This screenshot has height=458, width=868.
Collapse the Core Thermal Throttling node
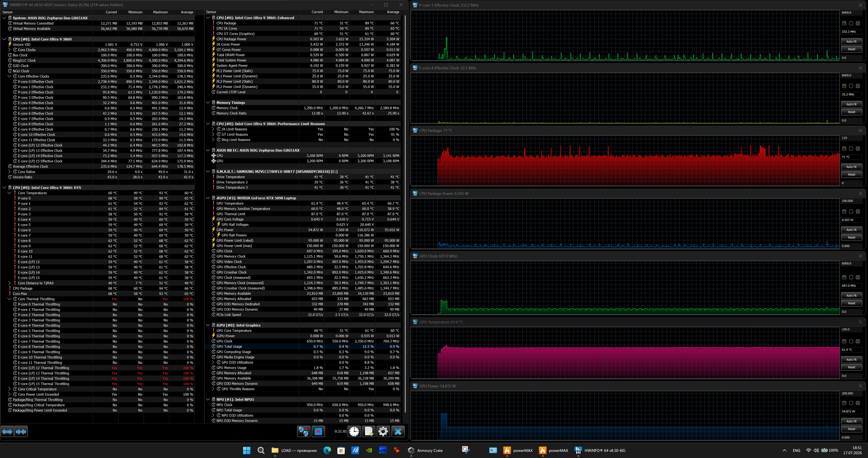tap(10, 299)
